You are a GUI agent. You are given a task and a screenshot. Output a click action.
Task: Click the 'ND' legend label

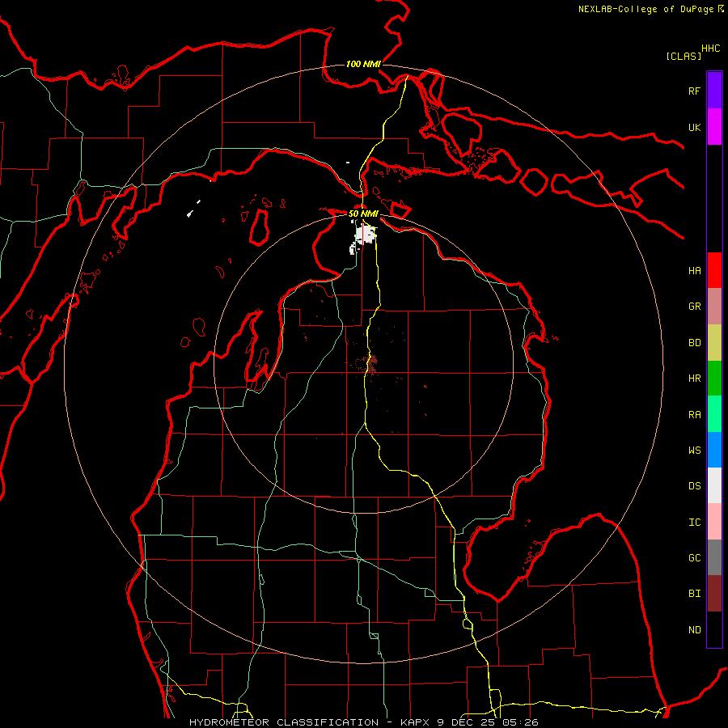tap(694, 630)
